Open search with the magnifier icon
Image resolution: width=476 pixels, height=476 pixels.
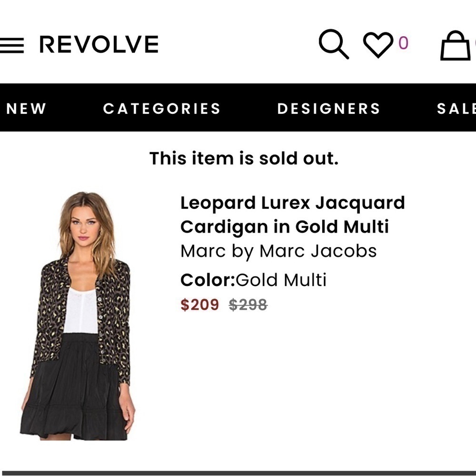coord(333,44)
